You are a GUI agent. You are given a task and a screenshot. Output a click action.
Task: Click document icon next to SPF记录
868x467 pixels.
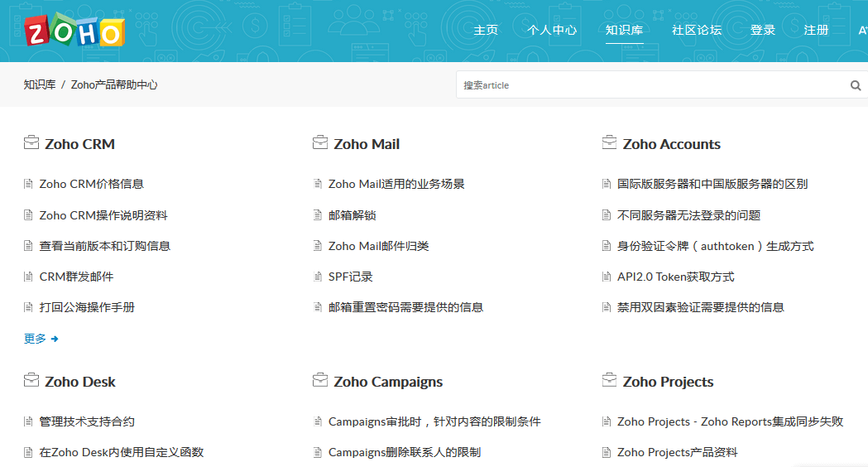point(318,277)
